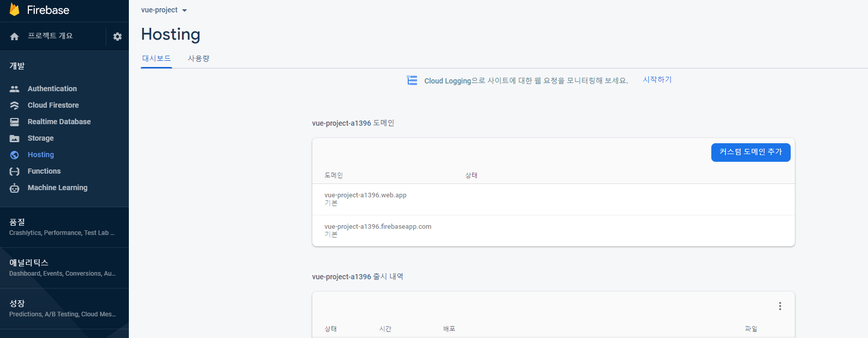Click the Hosting page title

pos(171,34)
